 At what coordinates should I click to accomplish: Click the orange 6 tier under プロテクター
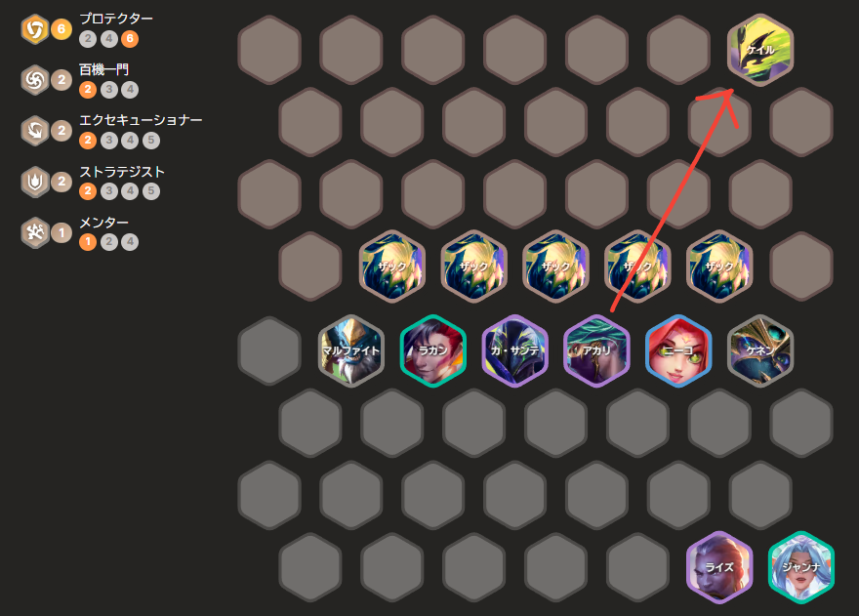[x=130, y=39]
